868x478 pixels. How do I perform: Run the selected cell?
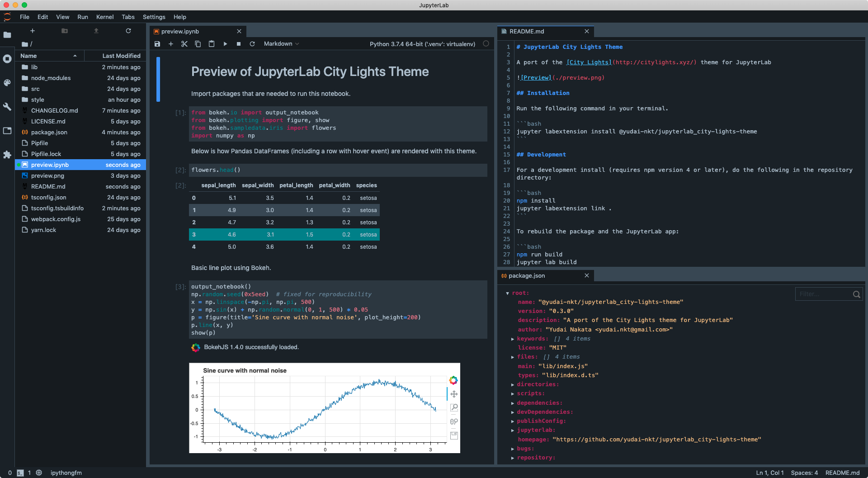coord(225,44)
